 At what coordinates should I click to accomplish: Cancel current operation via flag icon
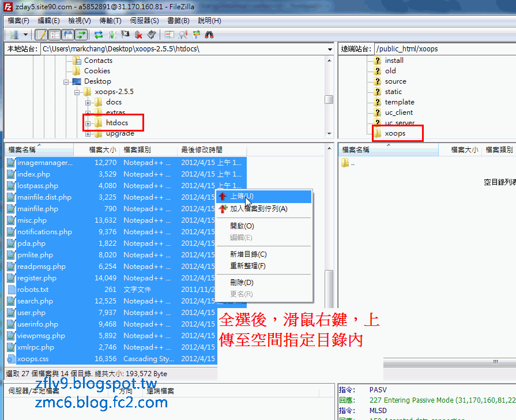125,35
